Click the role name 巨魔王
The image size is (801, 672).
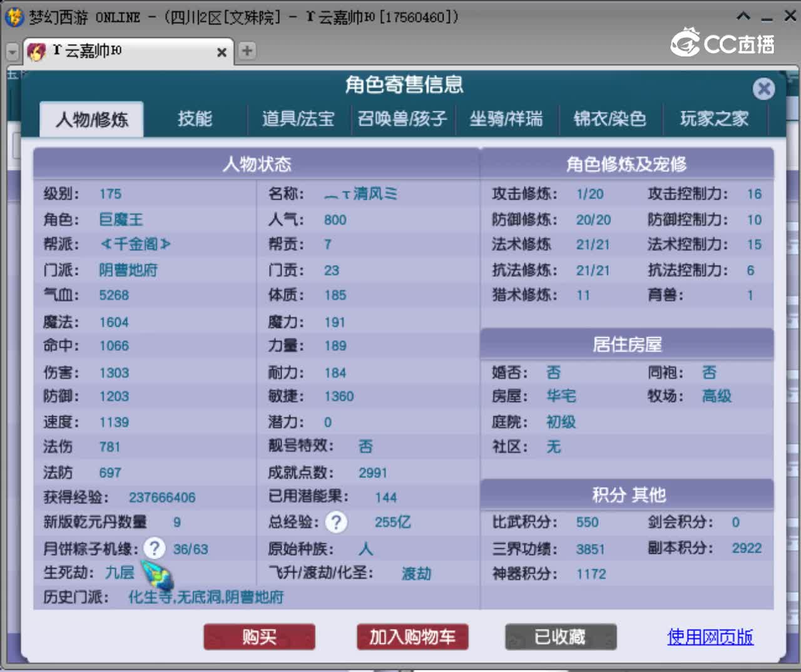(121, 220)
